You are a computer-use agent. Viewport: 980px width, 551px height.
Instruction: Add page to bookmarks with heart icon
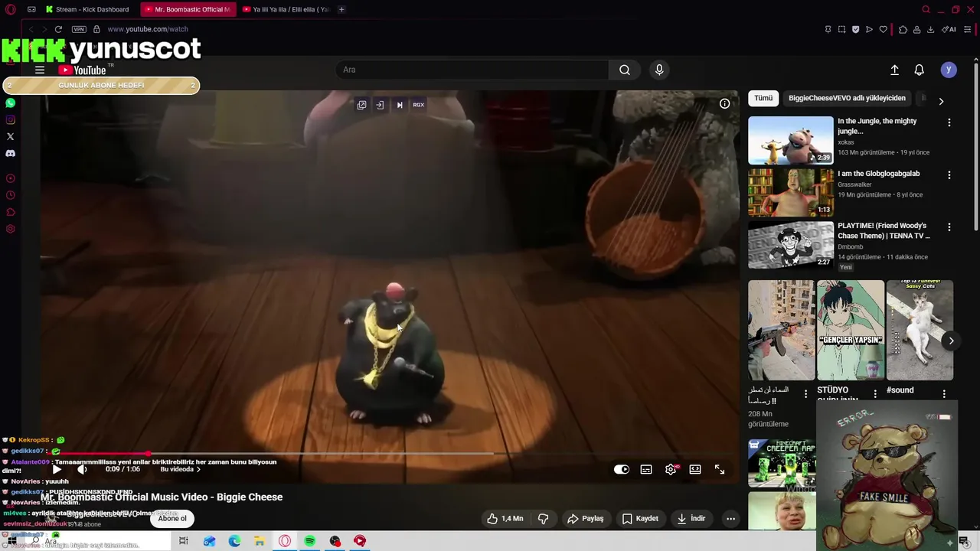coord(883,29)
